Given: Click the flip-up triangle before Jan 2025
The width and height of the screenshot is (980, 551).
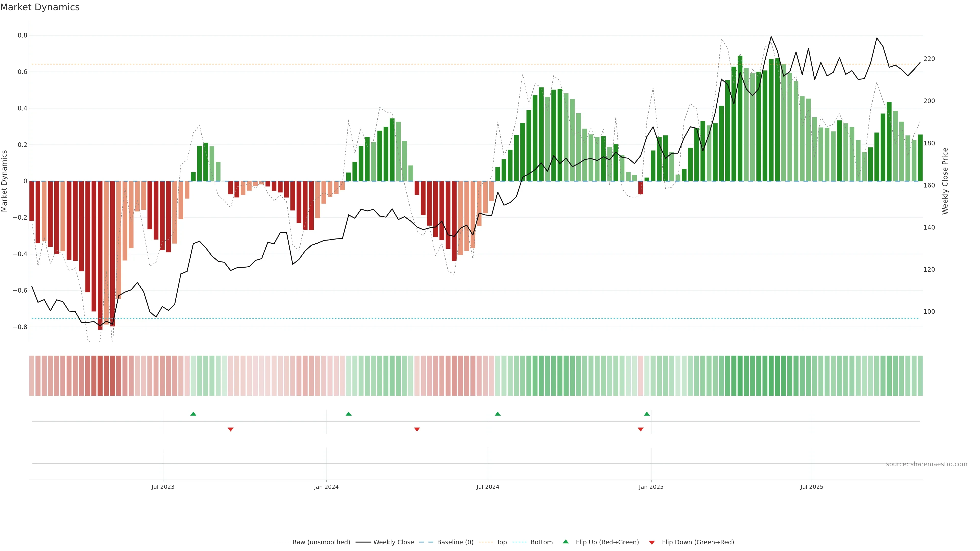Looking at the screenshot, I should pos(647,414).
